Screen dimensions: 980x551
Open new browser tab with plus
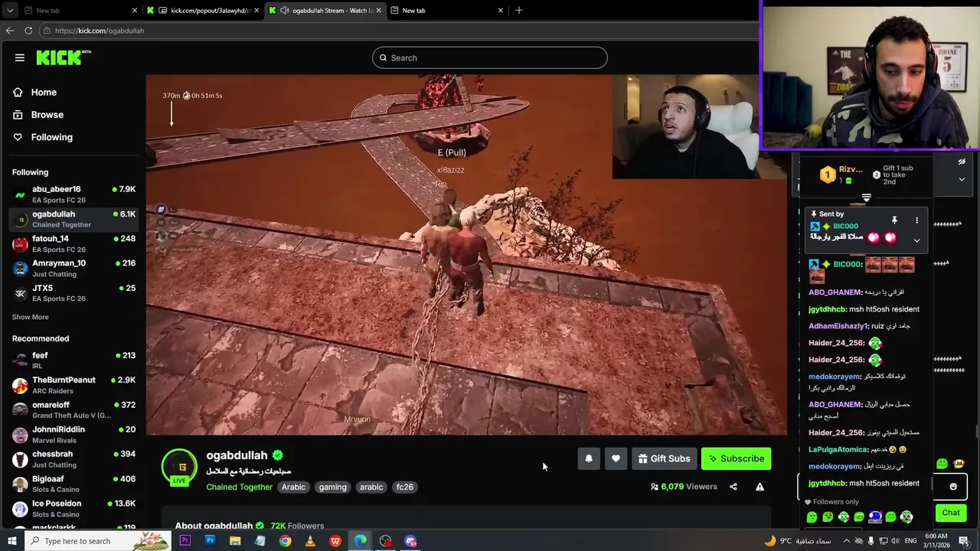coord(519,10)
